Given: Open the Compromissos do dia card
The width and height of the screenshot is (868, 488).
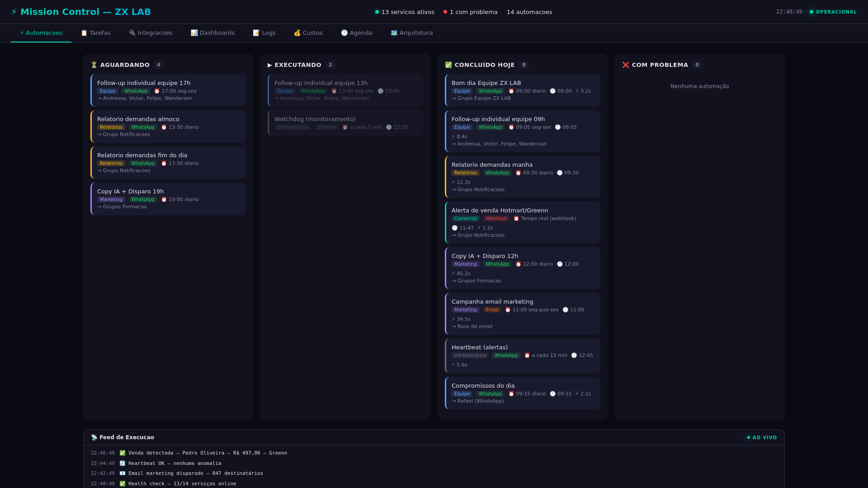Looking at the screenshot, I should point(523,393).
